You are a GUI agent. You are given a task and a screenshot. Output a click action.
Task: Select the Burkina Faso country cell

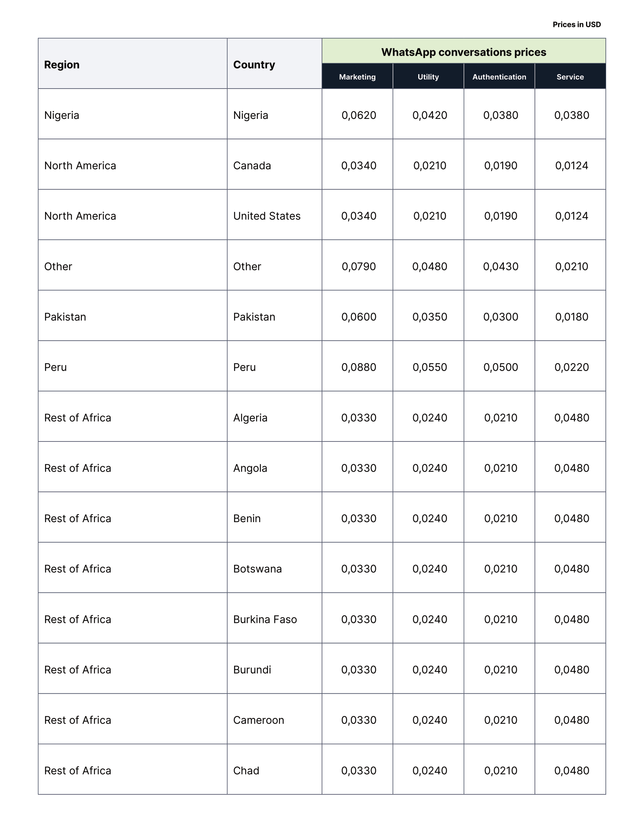coord(265,619)
